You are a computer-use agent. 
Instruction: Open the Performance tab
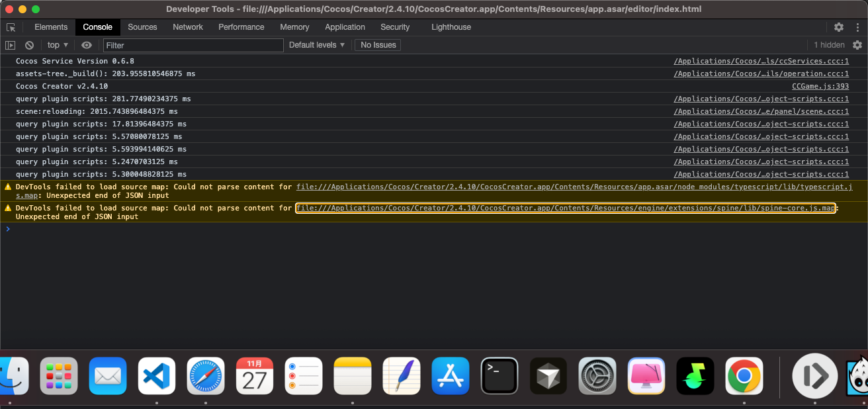[241, 27]
